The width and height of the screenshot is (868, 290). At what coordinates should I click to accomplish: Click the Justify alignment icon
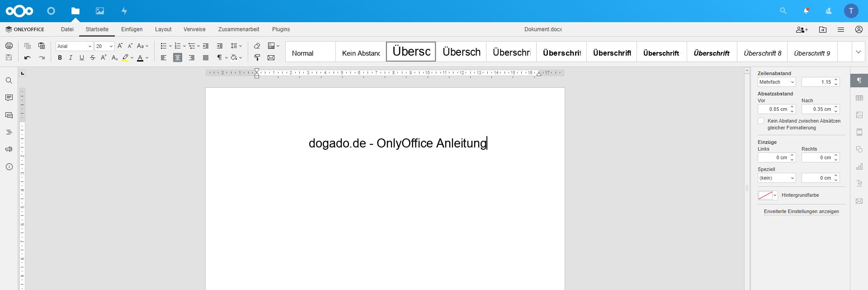206,57
